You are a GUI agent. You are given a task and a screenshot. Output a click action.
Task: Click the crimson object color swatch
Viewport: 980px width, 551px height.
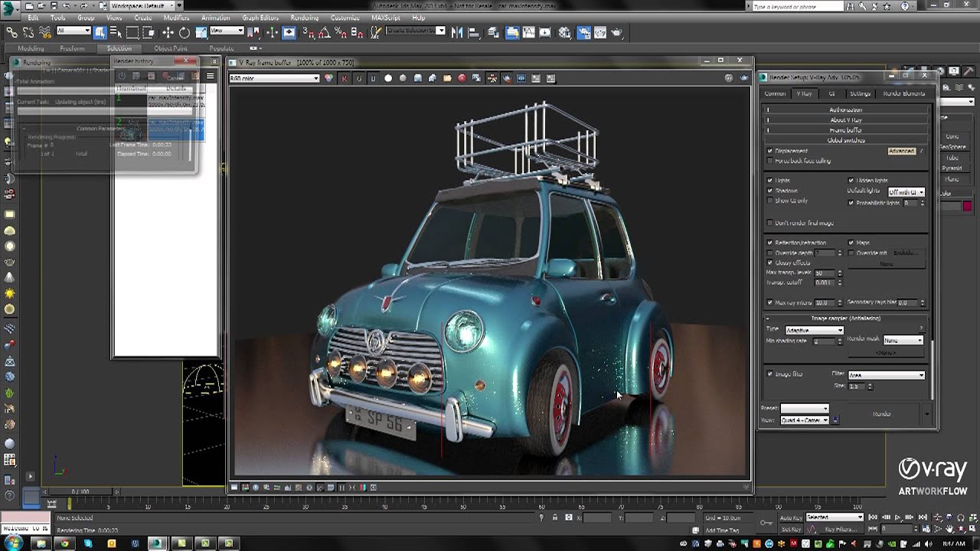pos(968,207)
